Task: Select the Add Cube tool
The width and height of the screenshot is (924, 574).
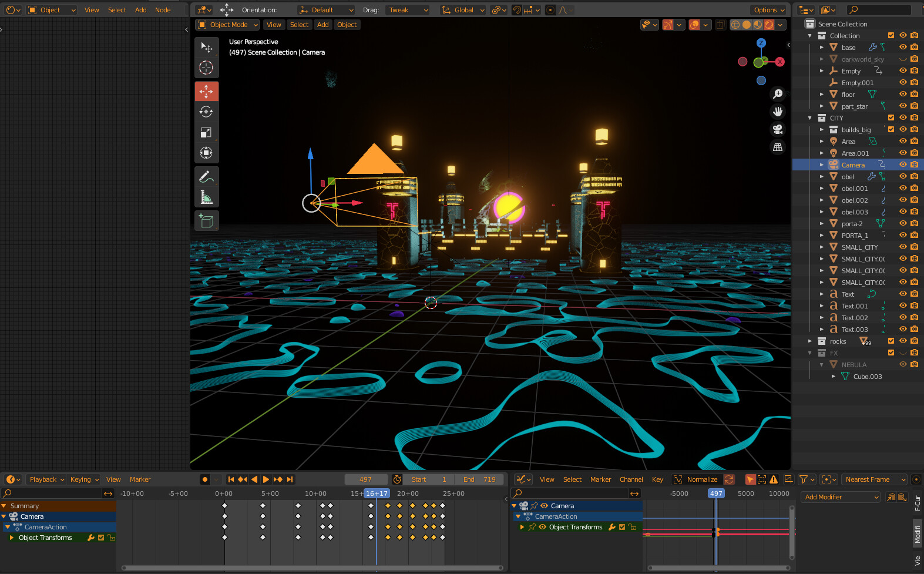Action: click(x=206, y=221)
